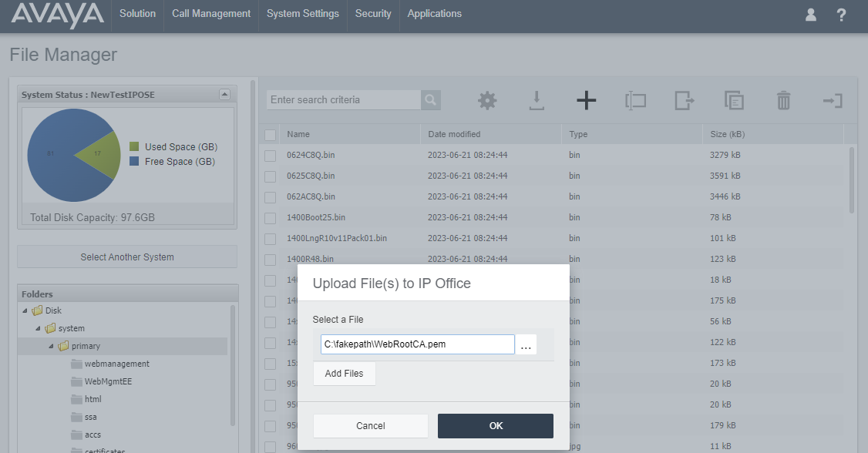Click the accs folder icon

[76, 435]
